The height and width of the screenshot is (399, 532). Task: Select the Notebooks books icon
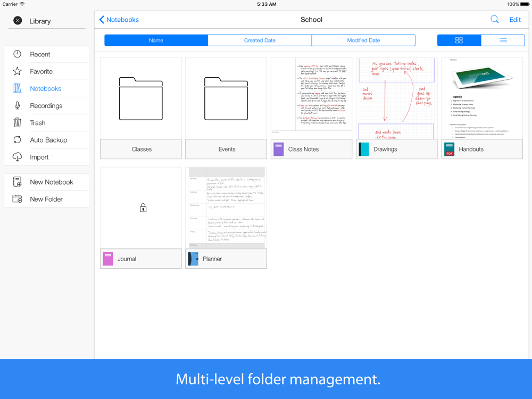18,88
